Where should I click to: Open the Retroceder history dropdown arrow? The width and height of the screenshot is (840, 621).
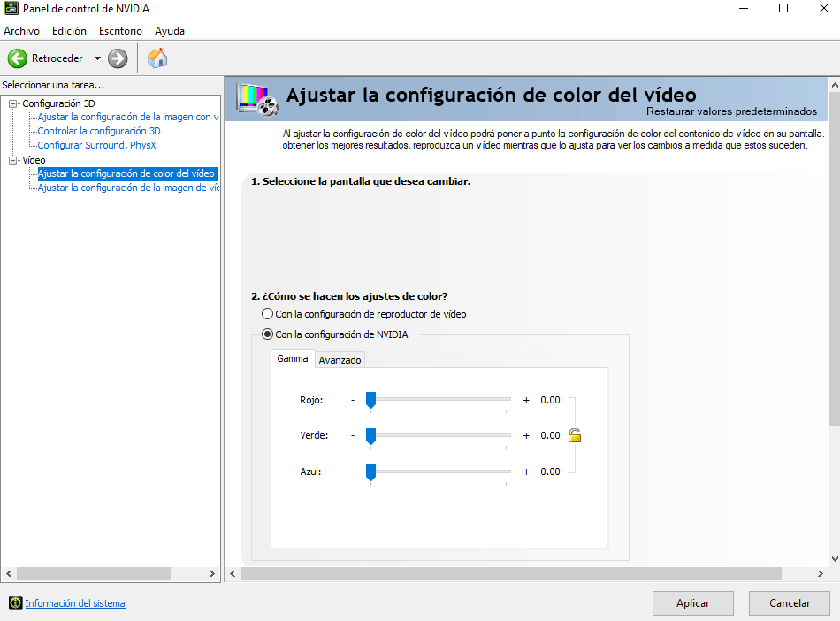pyautogui.click(x=97, y=58)
